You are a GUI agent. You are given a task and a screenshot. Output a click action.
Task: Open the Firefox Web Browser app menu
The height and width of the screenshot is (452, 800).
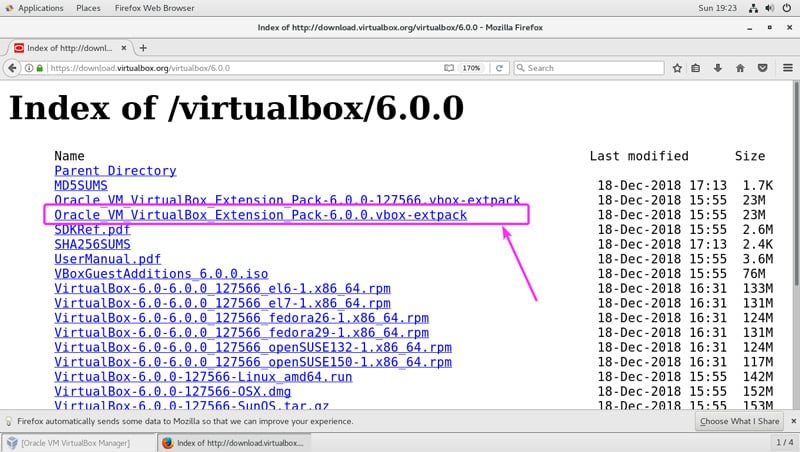click(x=154, y=8)
